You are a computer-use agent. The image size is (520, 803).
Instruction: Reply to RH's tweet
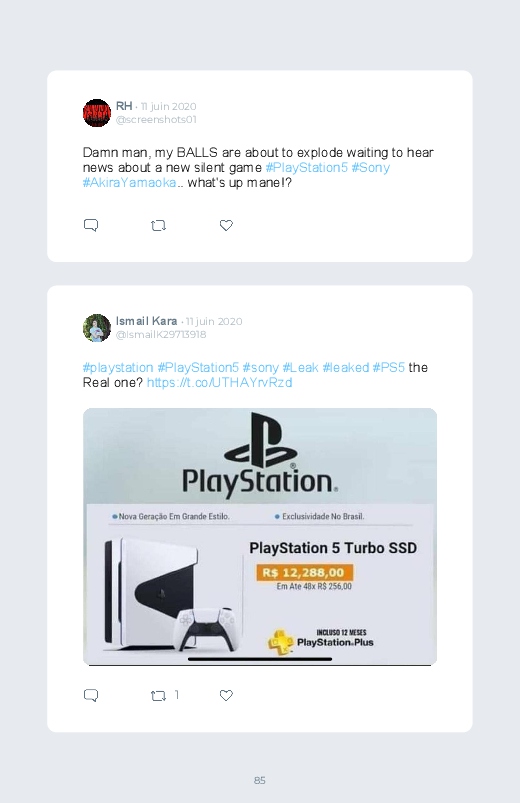pyautogui.click(x=91, y=225)
